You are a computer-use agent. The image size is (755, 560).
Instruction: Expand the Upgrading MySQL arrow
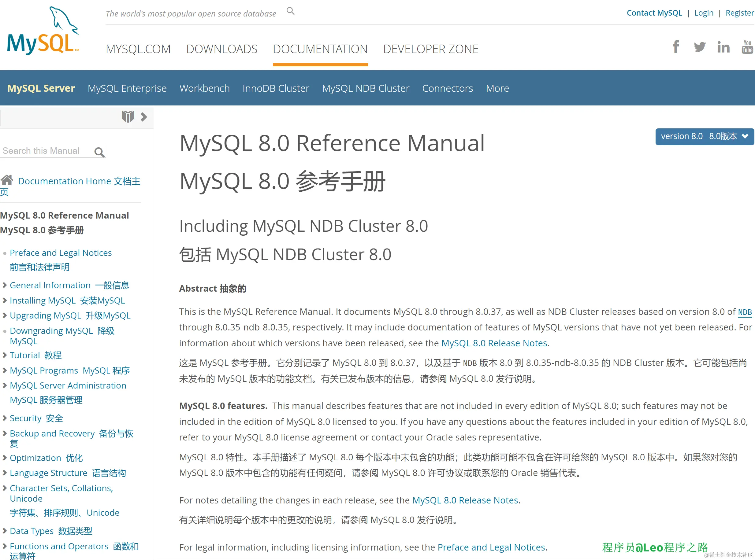pyautogui.click(x=5, y=315)
